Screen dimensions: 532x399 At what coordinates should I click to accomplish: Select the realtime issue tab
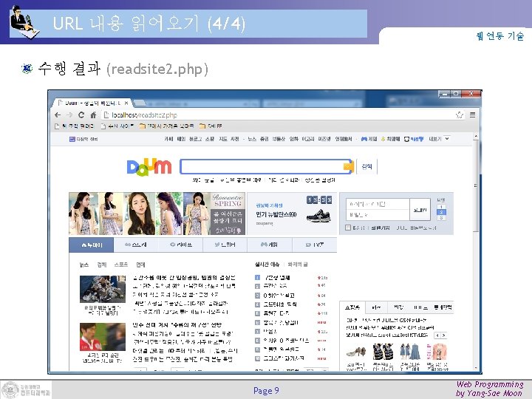coord(267,265)
